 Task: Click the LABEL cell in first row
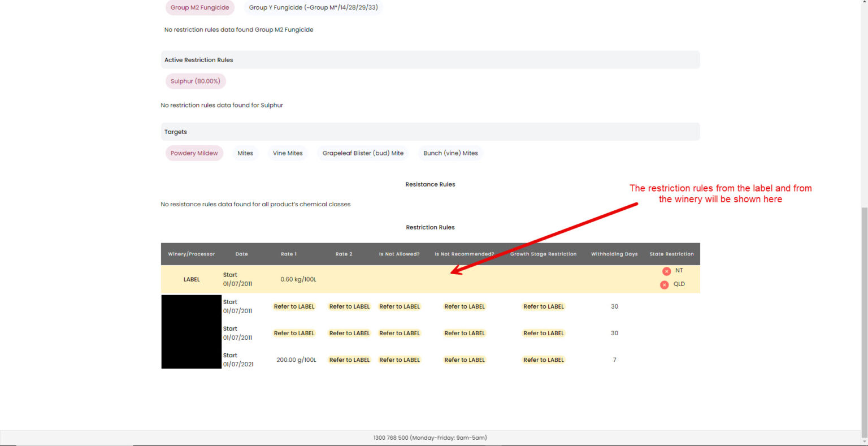point(192,280)
